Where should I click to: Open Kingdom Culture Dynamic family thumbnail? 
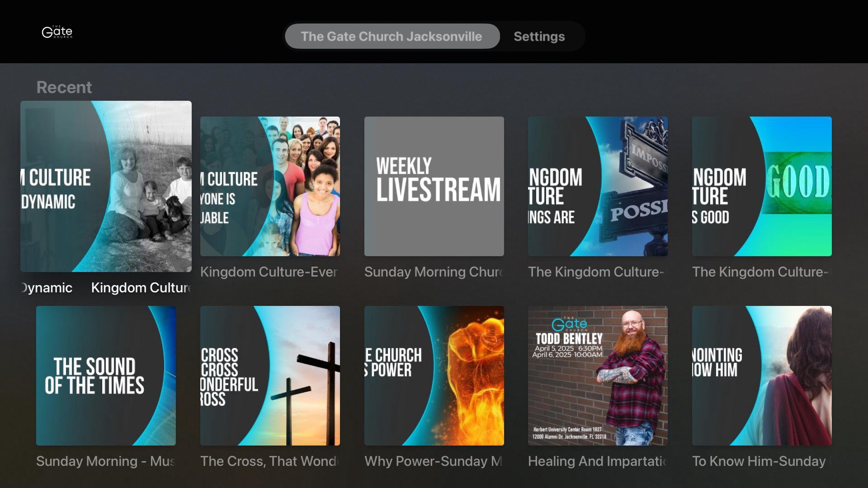point(106,186)
